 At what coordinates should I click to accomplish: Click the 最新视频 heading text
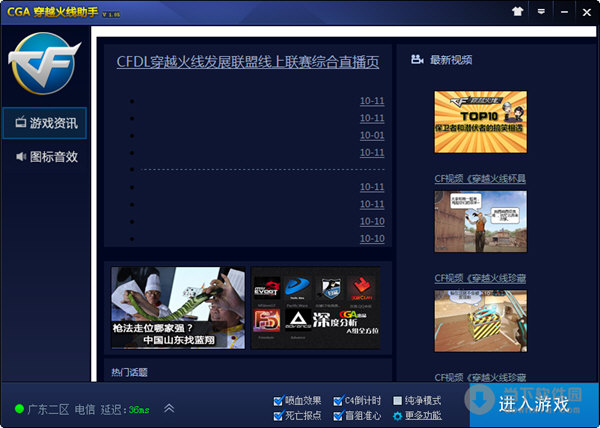[x=451, y=60]
